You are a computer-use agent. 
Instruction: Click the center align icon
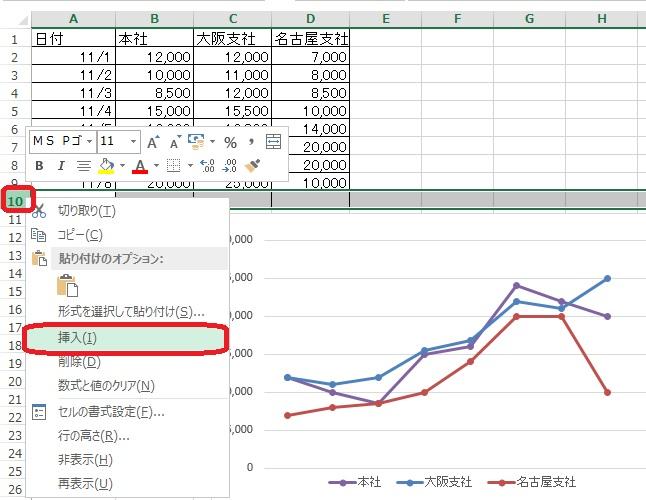[84, 166]
